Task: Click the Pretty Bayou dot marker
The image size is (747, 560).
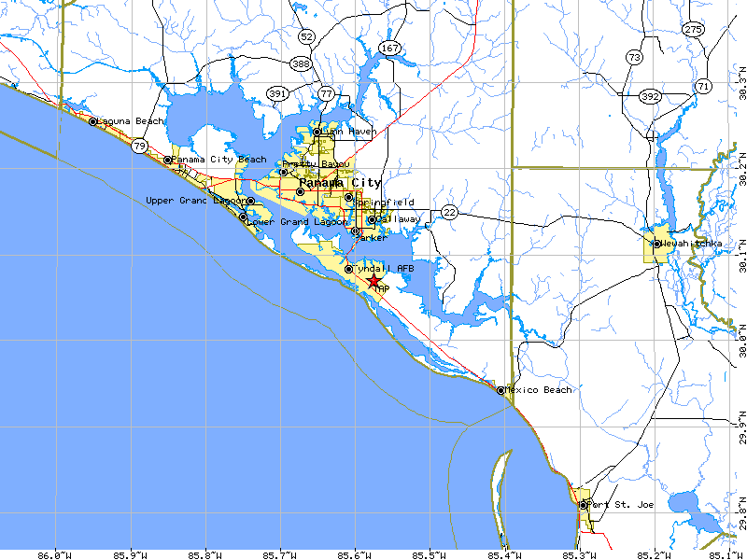Action: pyautogui.click(x=284, y=173)
